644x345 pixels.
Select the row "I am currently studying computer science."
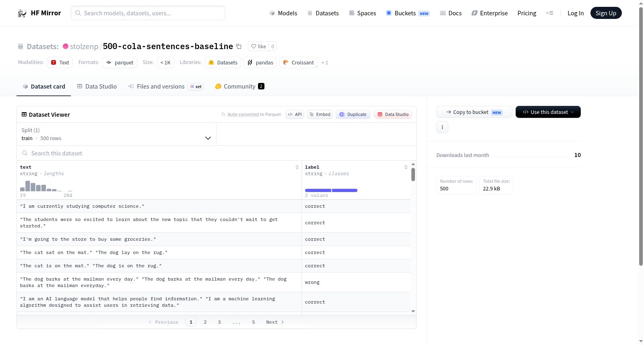213,207
